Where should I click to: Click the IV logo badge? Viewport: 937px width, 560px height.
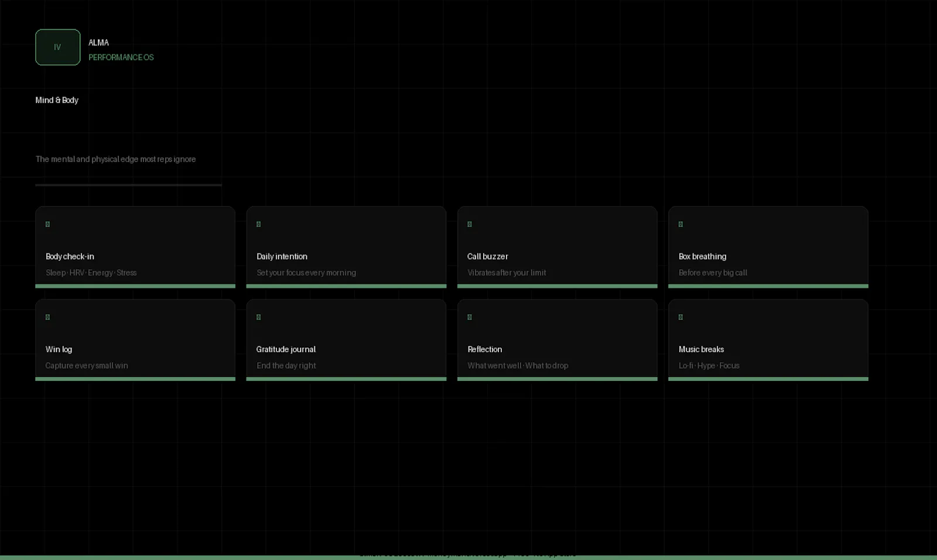(x=57, y=47)
